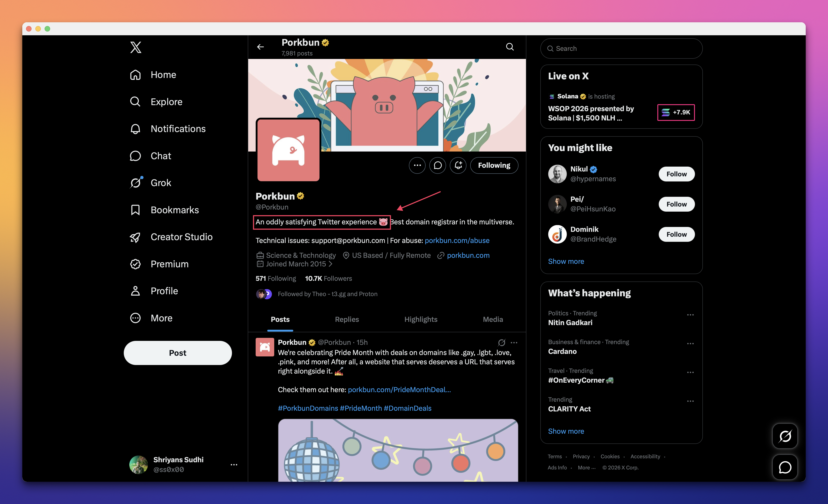Open the Accessibility footer link
The image size is (828, 504).
click(x=645, y=456)
